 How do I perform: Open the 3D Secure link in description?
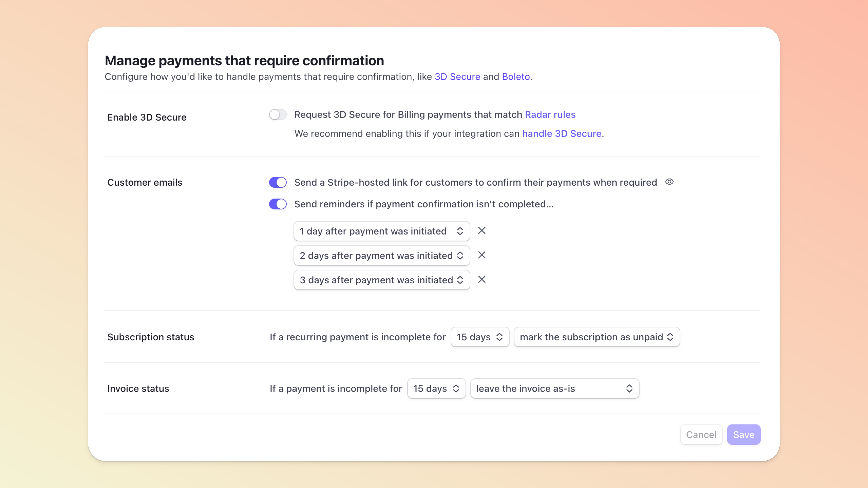pos(457,77)
